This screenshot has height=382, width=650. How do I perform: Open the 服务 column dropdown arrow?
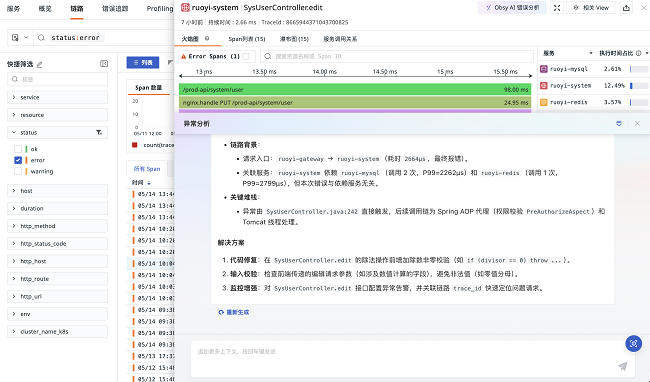pos(591,53)
